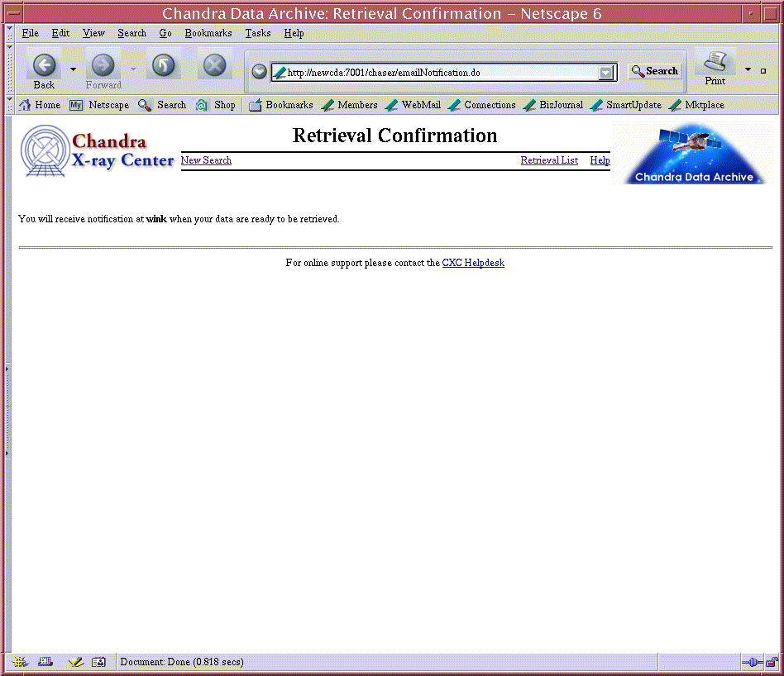
Task: Follow the page Help link
Action: coord(600,160)
